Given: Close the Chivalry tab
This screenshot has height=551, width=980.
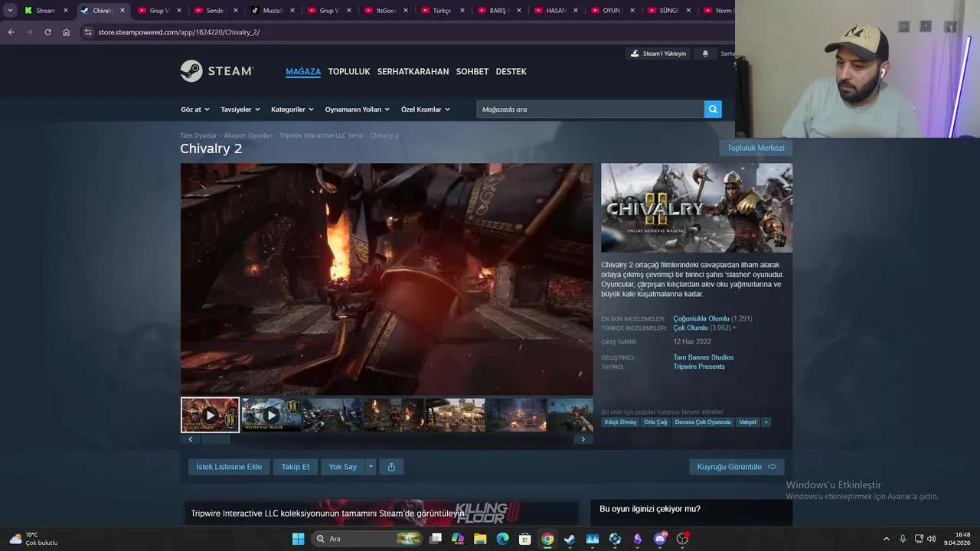Looking at the screenshot, I should 122,11.
